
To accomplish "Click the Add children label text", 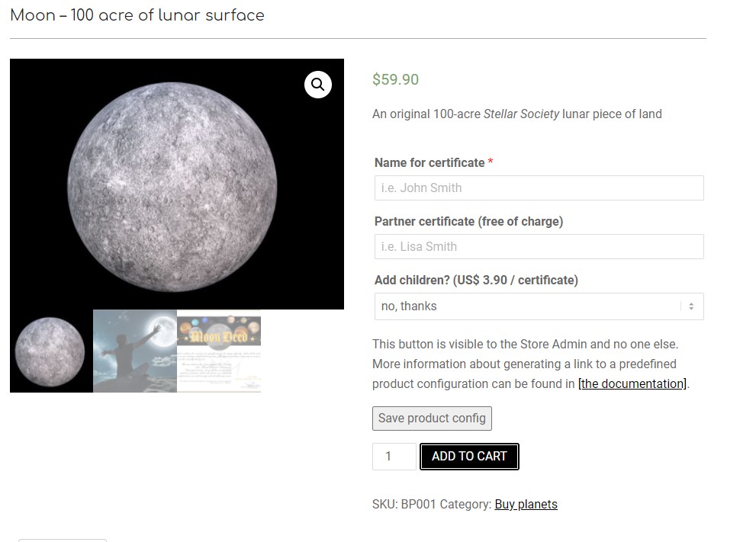I will [476, 281].
